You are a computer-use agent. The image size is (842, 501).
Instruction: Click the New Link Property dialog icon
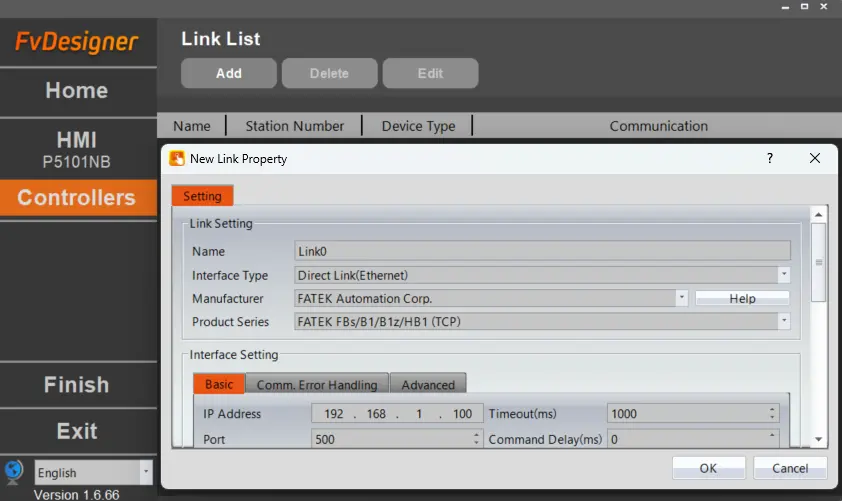click(x=177, y=158)
